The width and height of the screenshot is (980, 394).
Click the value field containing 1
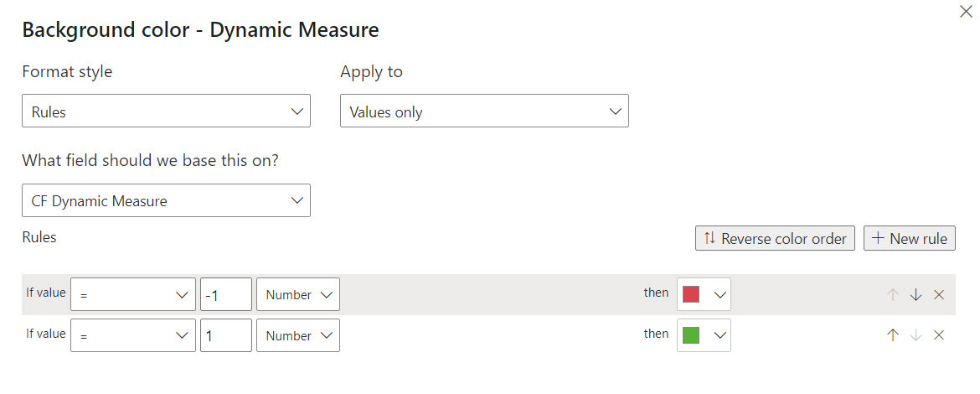point(226,335)
